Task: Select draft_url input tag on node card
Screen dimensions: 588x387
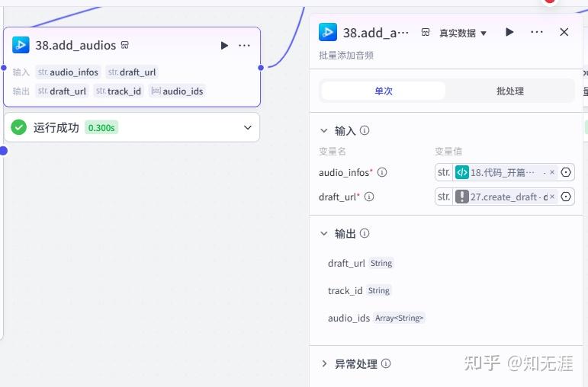Action: [132, 72]
